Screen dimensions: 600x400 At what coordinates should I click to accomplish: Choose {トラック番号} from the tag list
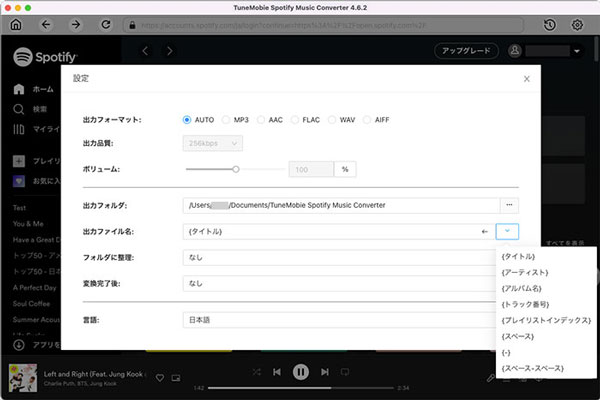tap(525, 305)
